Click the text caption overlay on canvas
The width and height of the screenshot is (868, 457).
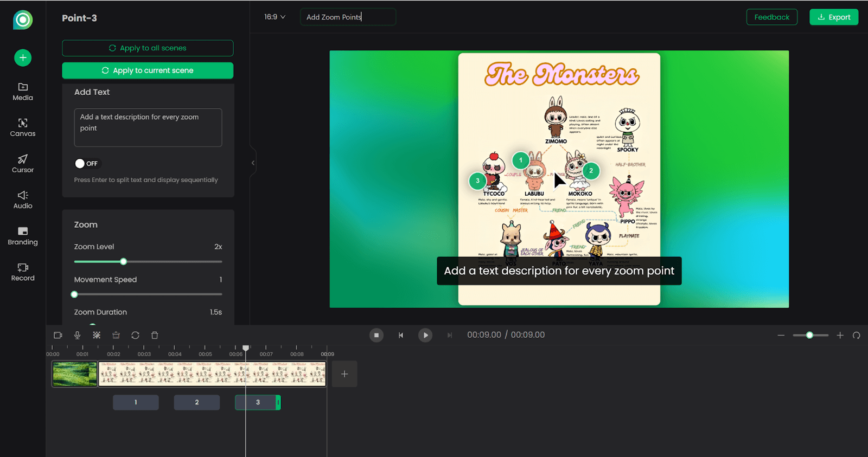pos(559,271)
